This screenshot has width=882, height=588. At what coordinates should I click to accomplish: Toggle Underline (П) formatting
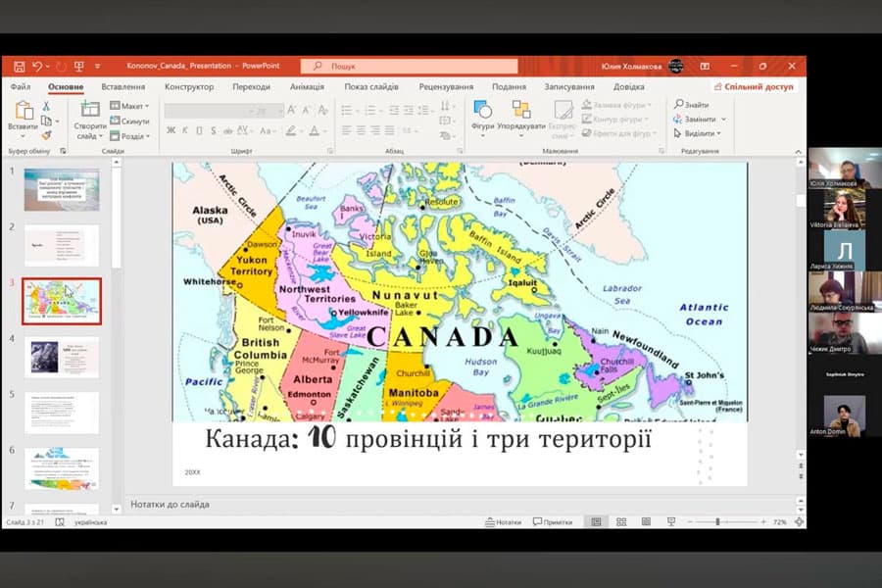point(199,130)
